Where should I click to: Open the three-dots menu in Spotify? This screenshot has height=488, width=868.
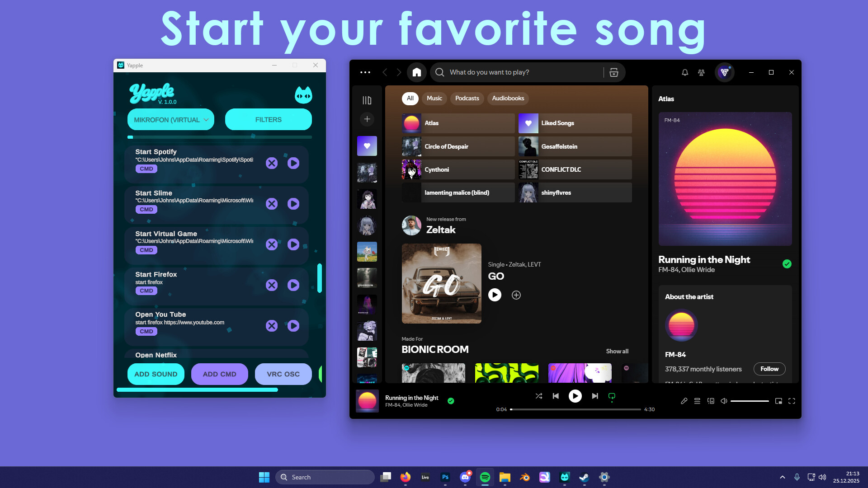click(364, 72)
